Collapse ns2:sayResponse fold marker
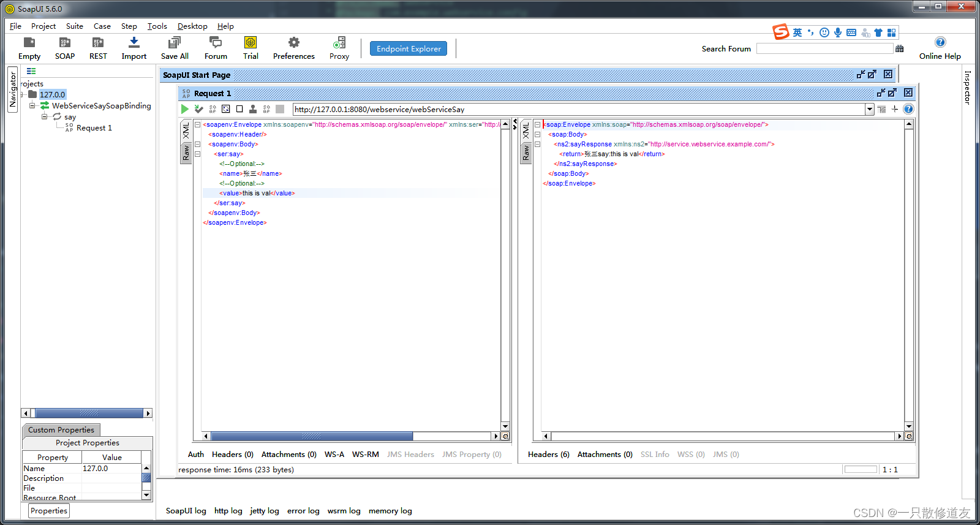 [537, 144]
